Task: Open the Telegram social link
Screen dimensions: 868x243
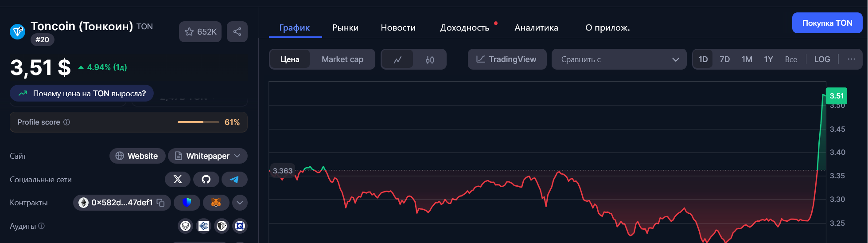Action: (x=234, y=180)
